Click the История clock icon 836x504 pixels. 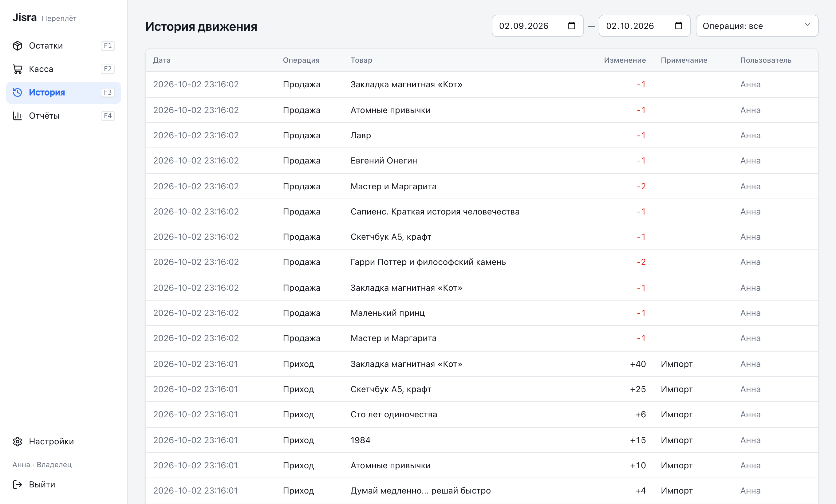[17, 92]
